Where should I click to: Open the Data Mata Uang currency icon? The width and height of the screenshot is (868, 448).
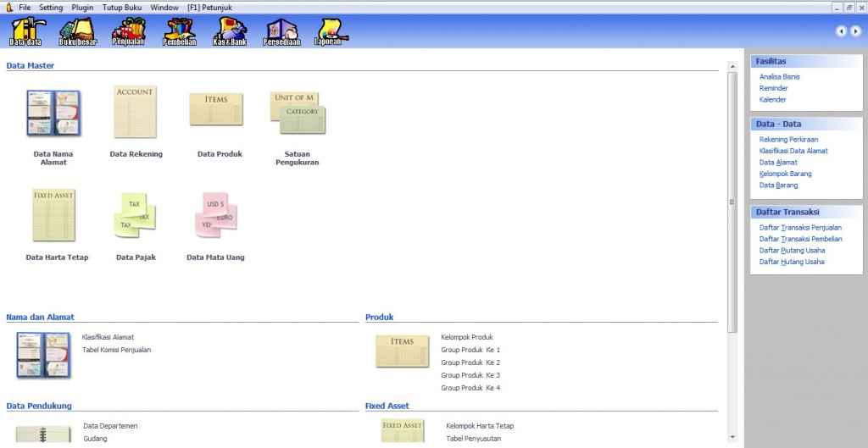(215, 214)
